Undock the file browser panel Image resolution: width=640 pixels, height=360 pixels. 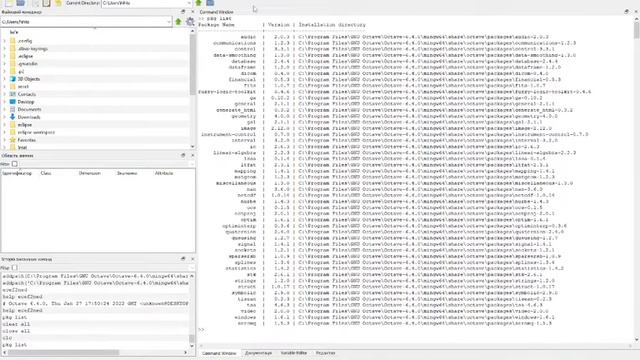[183, 12]
